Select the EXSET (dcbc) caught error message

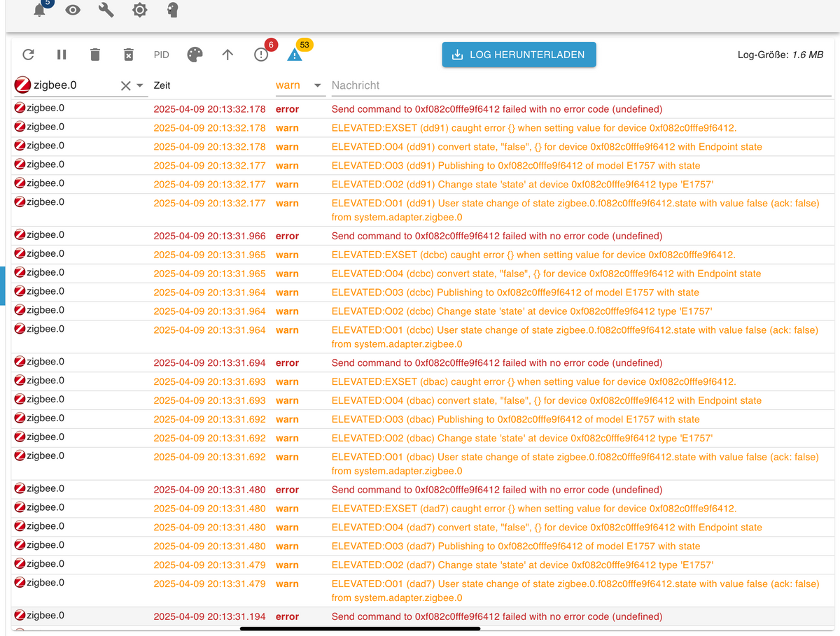tap(533, 255)
